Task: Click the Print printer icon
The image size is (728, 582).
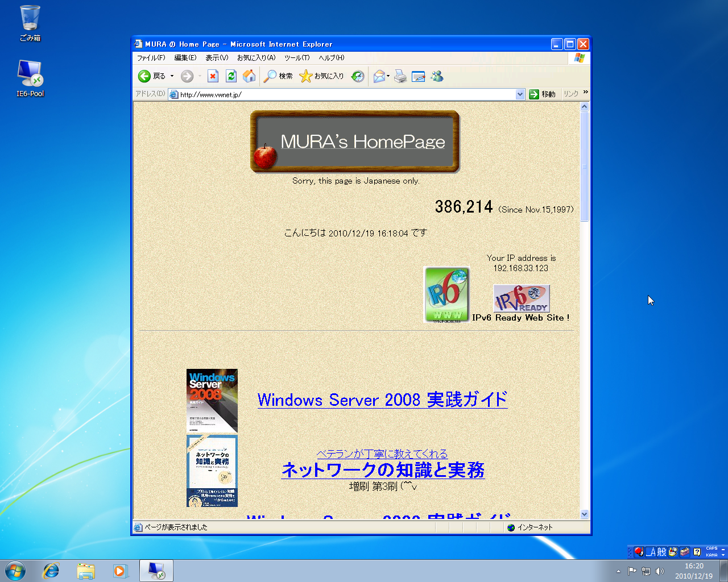Action: coord(400,76)
